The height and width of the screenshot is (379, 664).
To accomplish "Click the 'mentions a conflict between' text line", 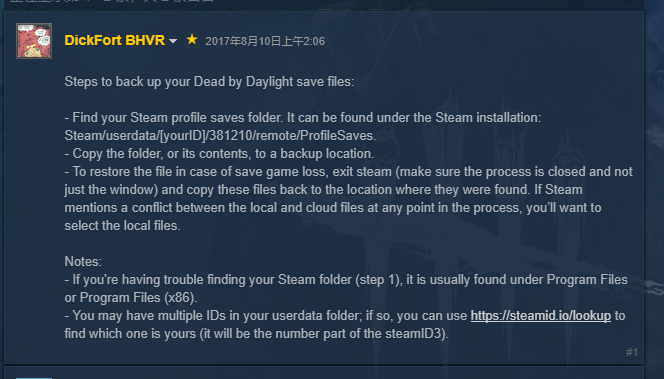I will click(333, 207).
